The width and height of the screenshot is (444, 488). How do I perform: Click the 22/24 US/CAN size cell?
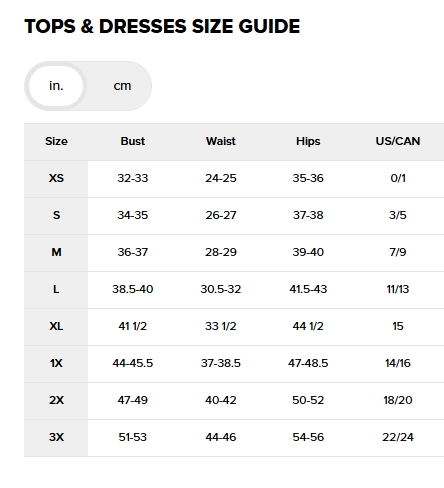click(x=398, y=437)
